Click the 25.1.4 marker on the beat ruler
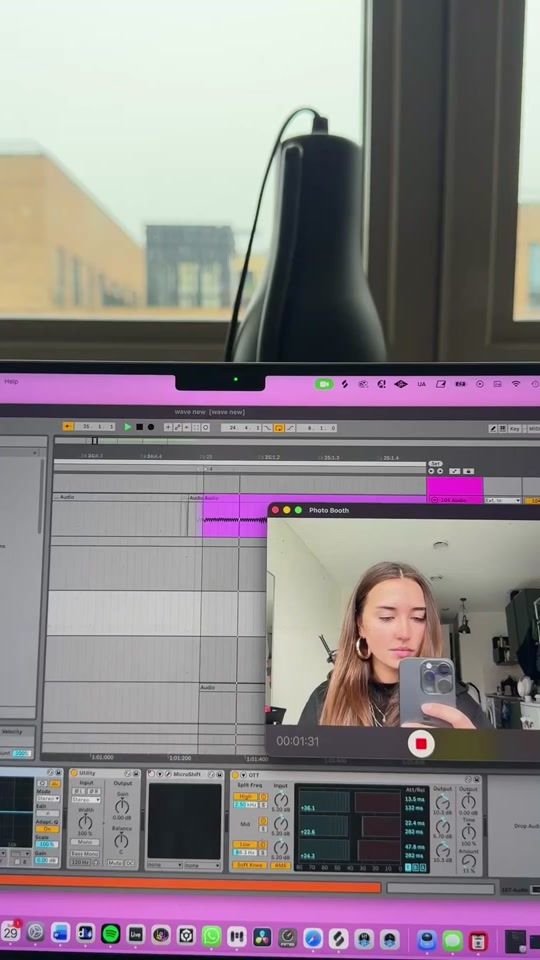Viewport: 540px width, 960px height. pyautogui.click(x=389, y=458)
